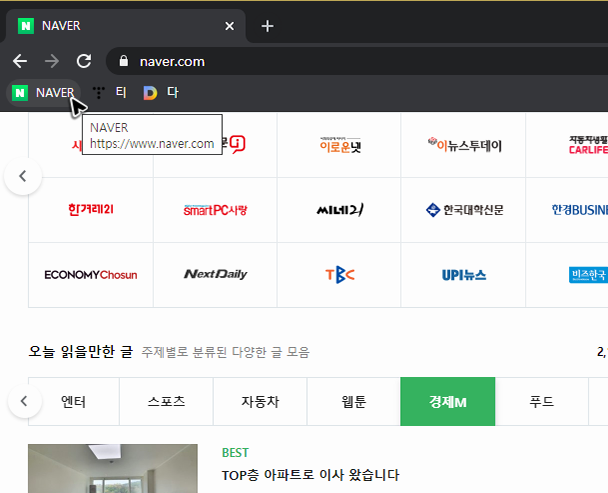Image resolution: width=608 pixels, height=493 pixels.
Task: Open the smartPC사랑 publisher logo
Action: pos(215,210)
